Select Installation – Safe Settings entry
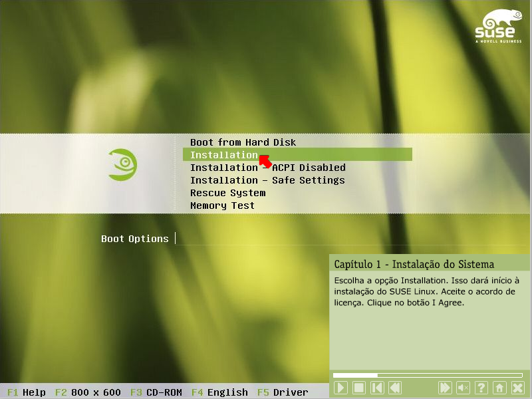The width and height of the screenshot is (532, 399). 267,180
